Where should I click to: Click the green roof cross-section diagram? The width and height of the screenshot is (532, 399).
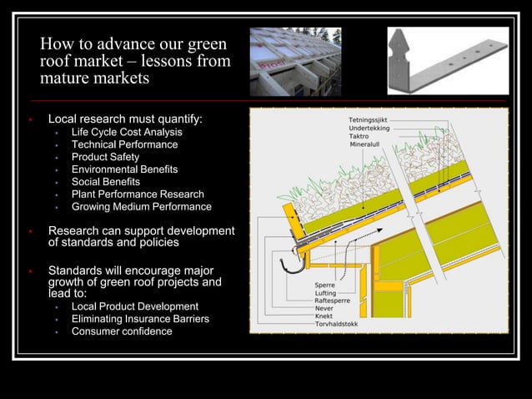379,220
